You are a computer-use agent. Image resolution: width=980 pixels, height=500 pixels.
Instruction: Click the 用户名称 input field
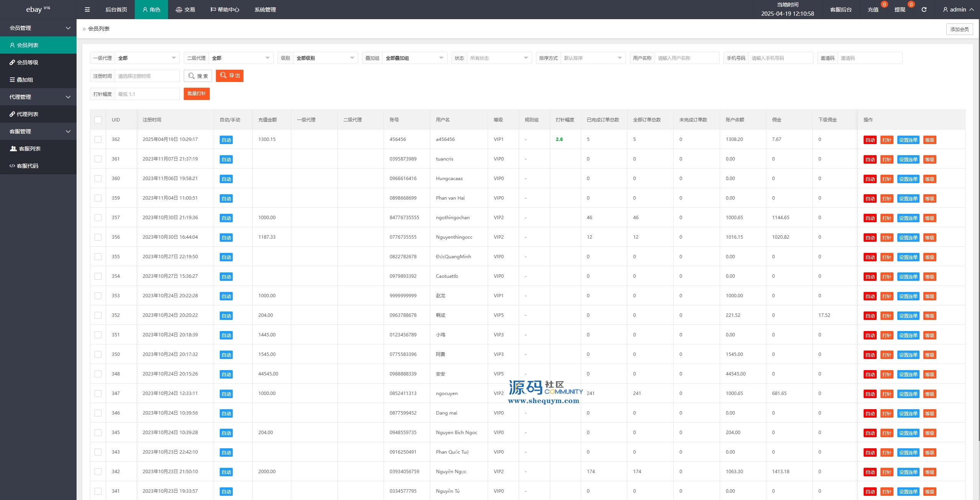pos(686,58)
